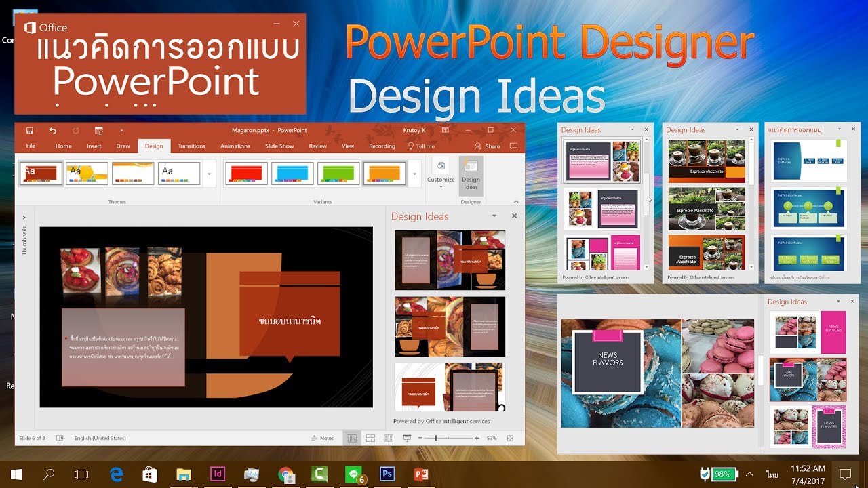
Task: Open the Share button
Action: 488,146
